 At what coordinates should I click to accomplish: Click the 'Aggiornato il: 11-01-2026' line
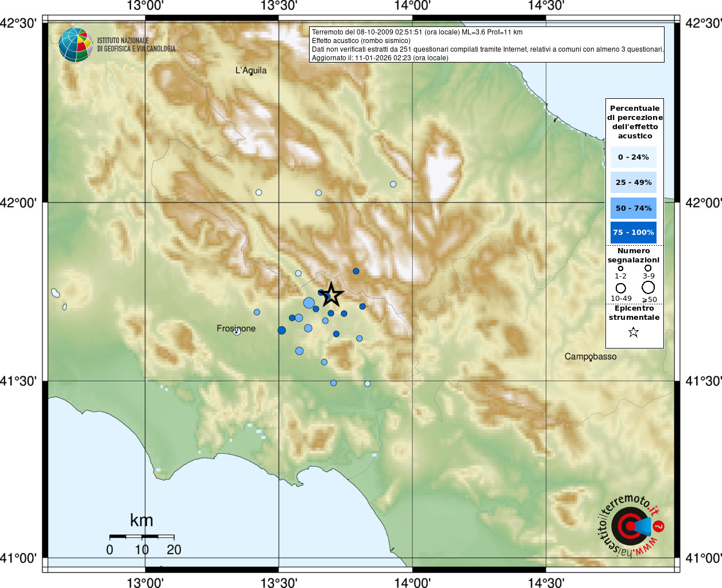(380, 58)
